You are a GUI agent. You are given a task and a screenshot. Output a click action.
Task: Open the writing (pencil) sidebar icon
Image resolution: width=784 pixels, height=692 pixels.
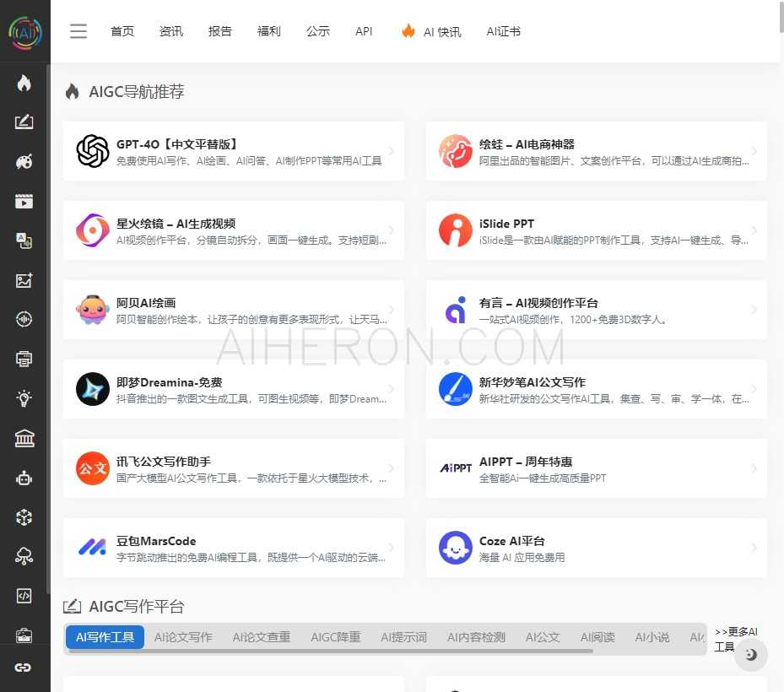point(24,122)
